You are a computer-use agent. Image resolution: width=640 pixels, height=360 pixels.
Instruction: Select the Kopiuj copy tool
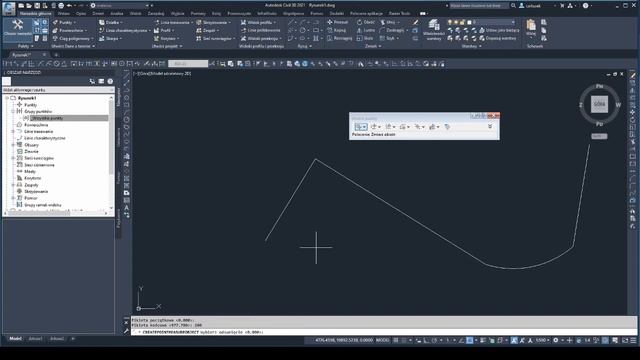[337, 30]
